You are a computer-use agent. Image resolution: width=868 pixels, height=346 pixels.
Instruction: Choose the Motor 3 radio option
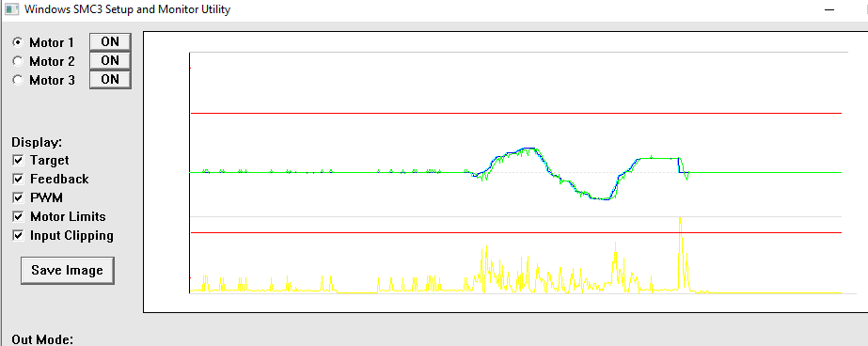18,80
